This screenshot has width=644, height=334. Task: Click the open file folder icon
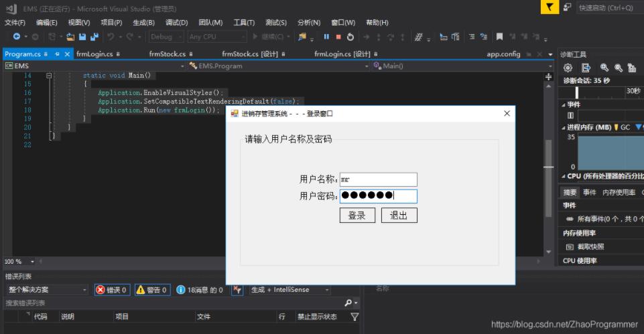[70, 37]
